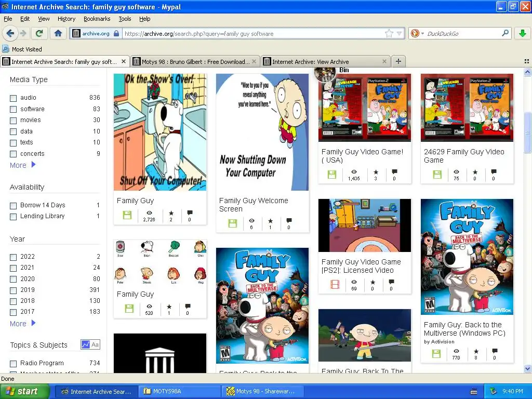This screenshot has width=532, height=399.
Task: Open the Family Guy Welcome Screen title link
Action: [x=254, y=205]
